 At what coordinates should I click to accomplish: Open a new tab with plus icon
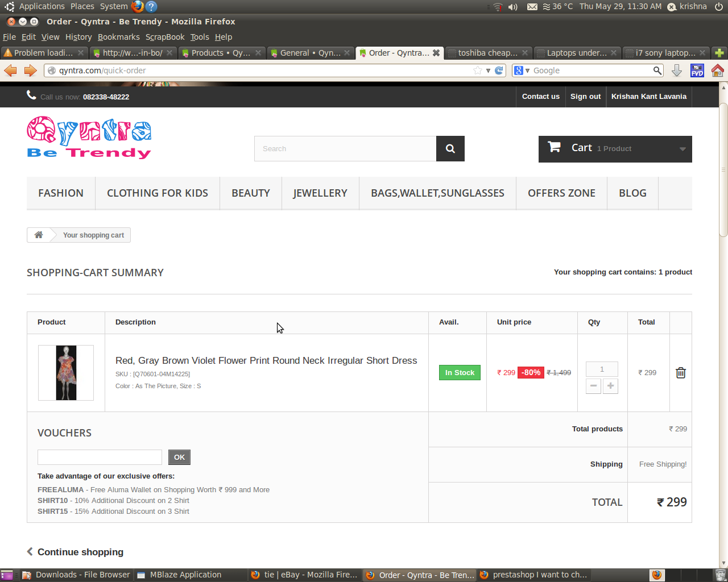(719, 53)
